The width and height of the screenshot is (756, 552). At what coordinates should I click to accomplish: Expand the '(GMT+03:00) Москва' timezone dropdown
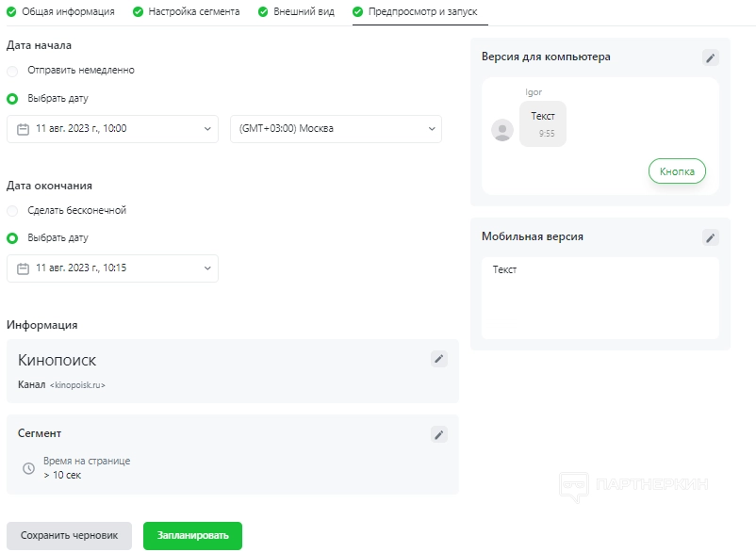[336, 129]
